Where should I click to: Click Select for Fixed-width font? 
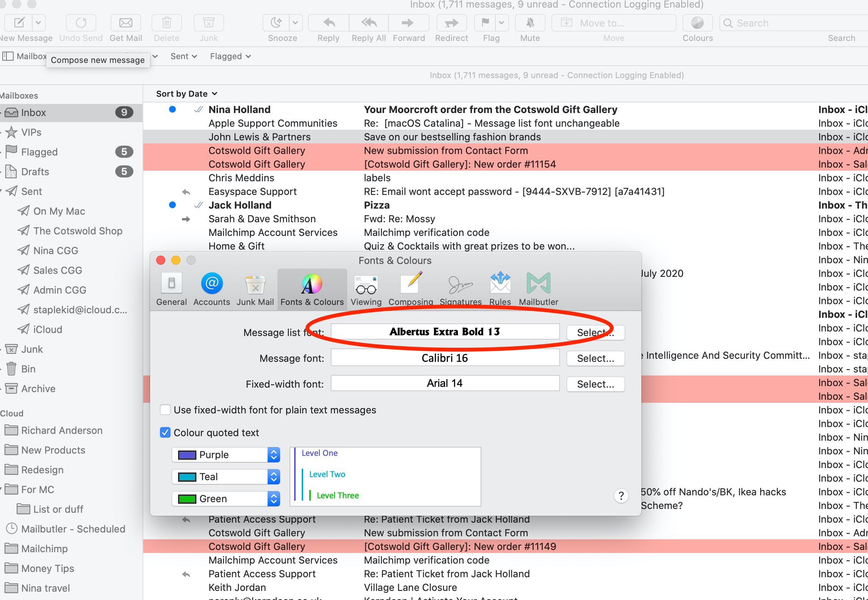pyautogui.click(x=595, y=384)
